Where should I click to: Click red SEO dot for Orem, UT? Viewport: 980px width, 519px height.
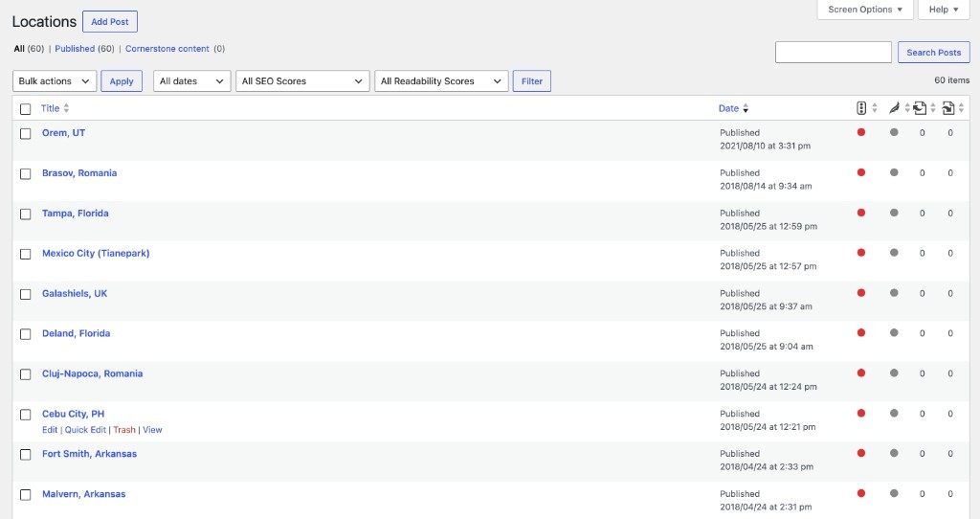coord(861,132)
